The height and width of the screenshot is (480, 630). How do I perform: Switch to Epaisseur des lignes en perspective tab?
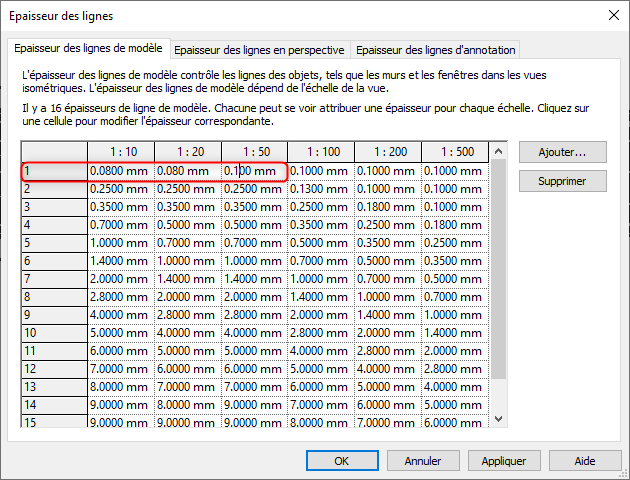pos(260,49)
